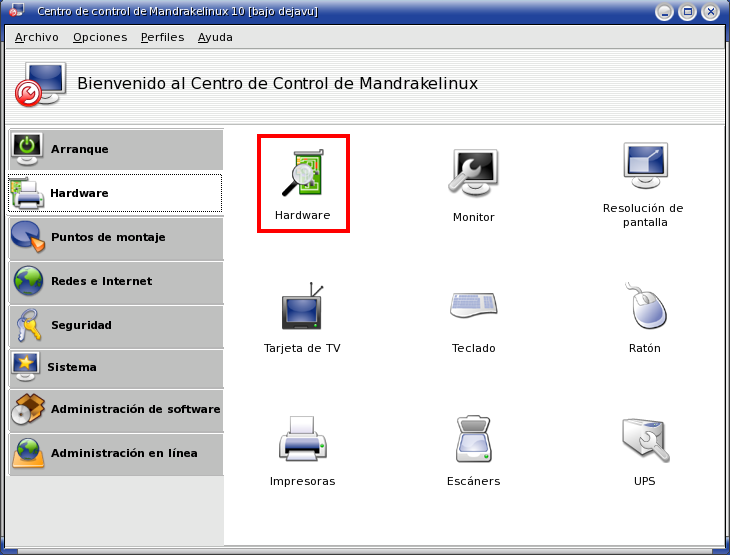Viewport: 730px width, 555px height.
Task: Click the box icon for Administración de software
Action: 28,409
